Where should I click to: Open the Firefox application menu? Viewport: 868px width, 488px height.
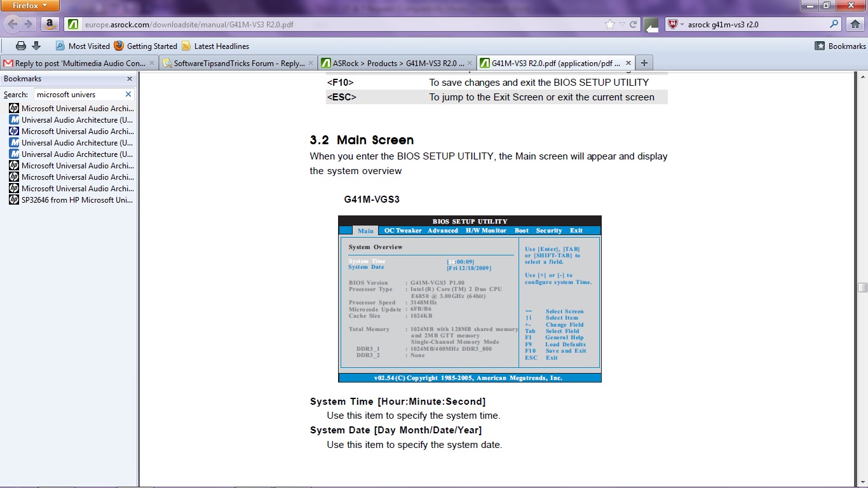(x=30, y=6)
